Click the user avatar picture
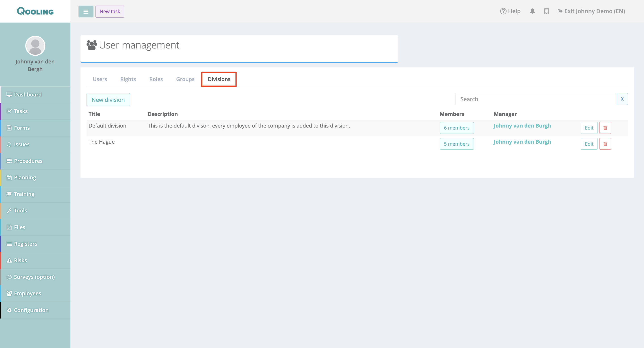The width and height of the screenshot is (644, 348). (x=35, y=46)
